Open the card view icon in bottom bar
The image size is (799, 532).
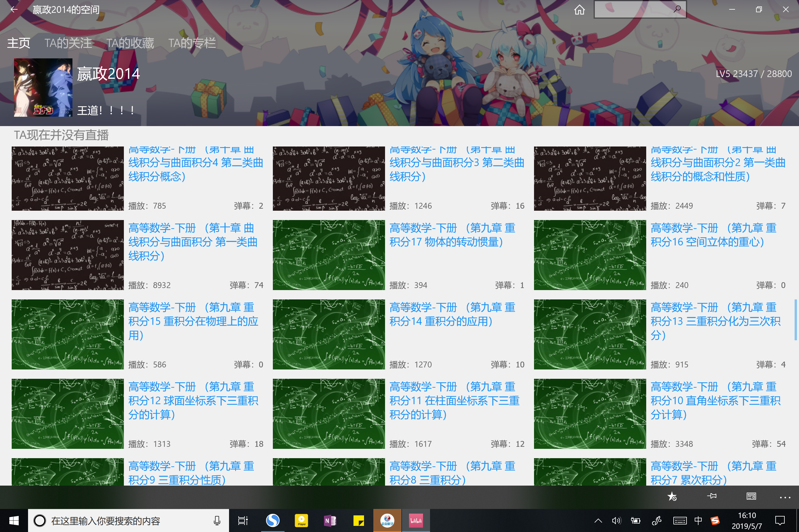[x=751, y=496]
